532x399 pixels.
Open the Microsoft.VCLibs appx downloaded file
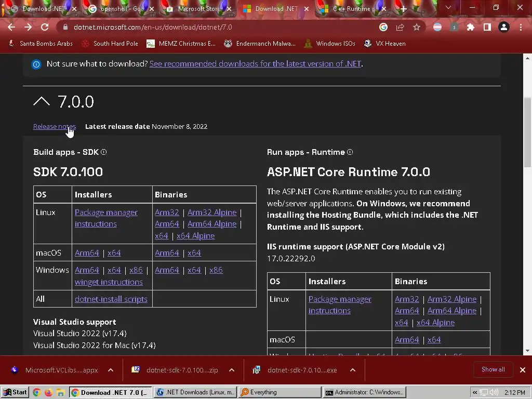click(55, 370)
